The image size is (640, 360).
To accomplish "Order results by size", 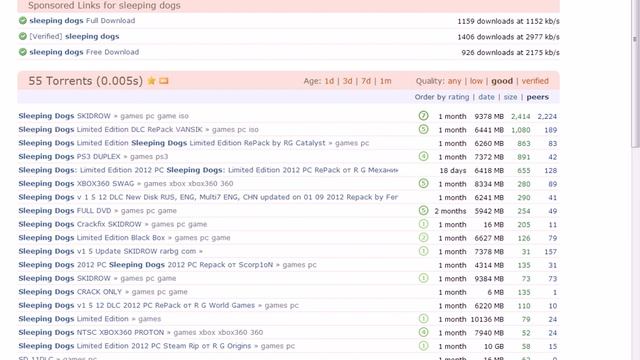I will [510, 97].
